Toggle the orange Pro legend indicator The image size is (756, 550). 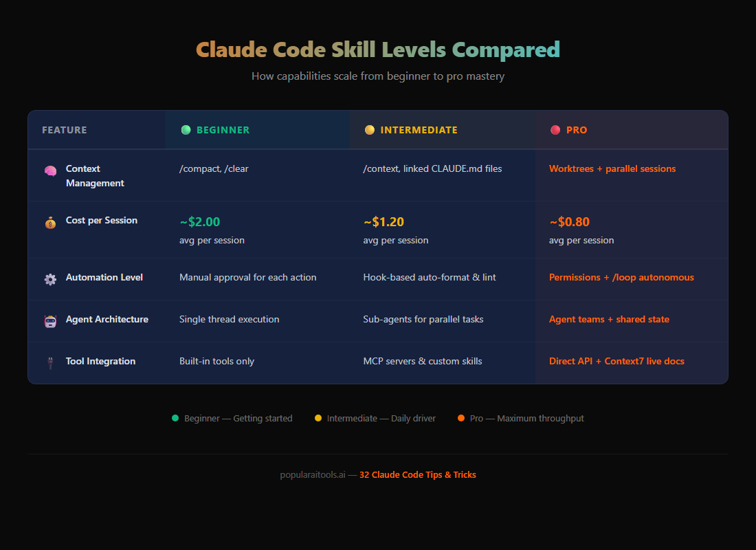point(461,418)
